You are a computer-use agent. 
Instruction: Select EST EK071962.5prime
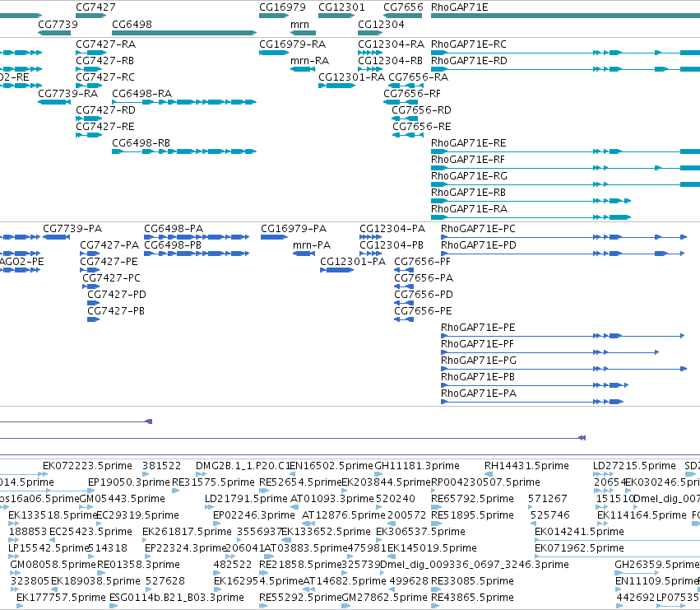click(579, 548)
